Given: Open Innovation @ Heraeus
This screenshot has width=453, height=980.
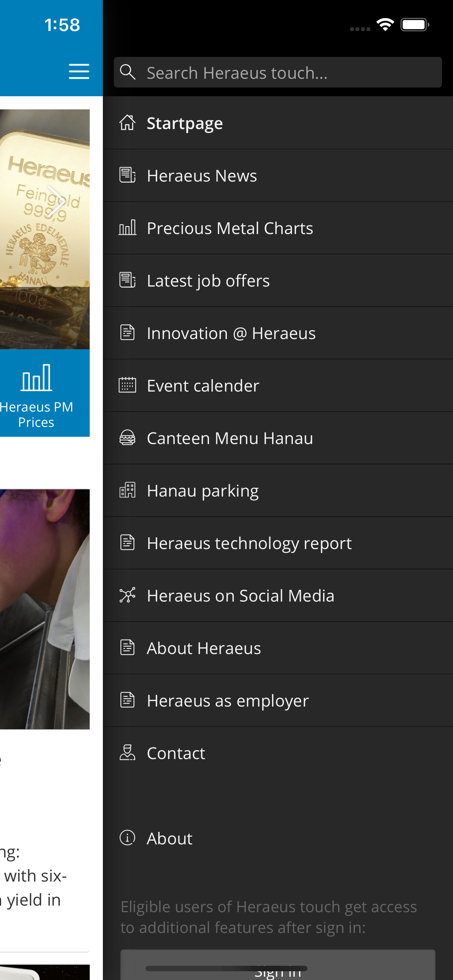Looking at the screenshot, I should [x=278, y=333].
